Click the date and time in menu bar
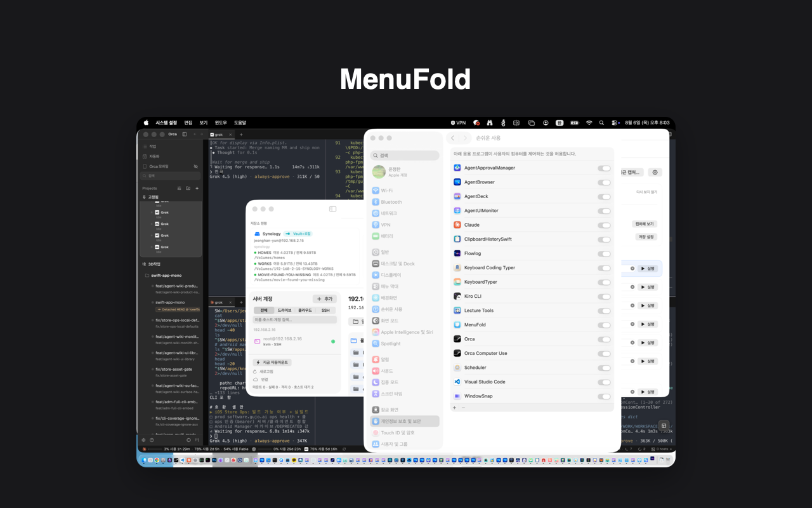The image size is (812, 508). click(x=647, y=123)
